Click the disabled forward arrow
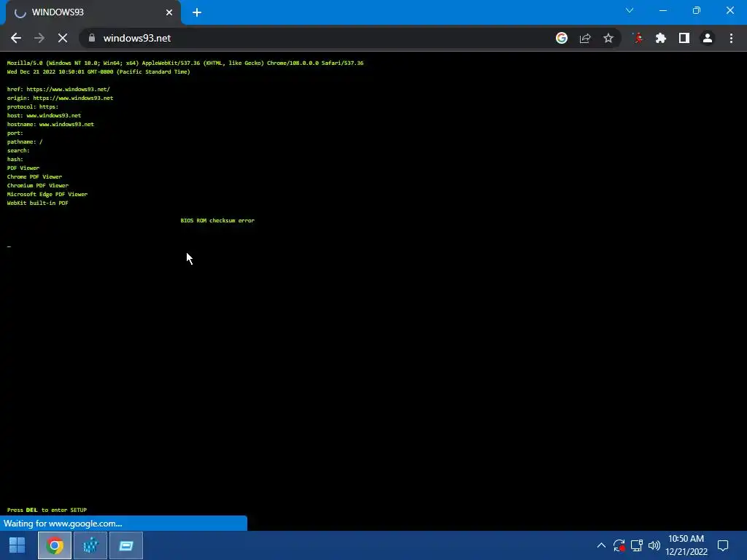Screen dimensions: 747x560 39,38
